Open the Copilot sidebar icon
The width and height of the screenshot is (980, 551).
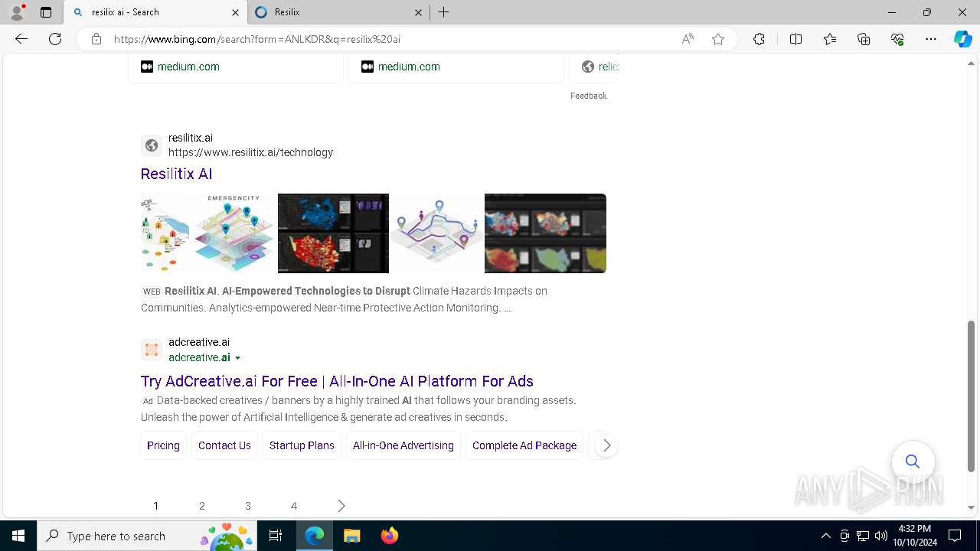(962, 39)
